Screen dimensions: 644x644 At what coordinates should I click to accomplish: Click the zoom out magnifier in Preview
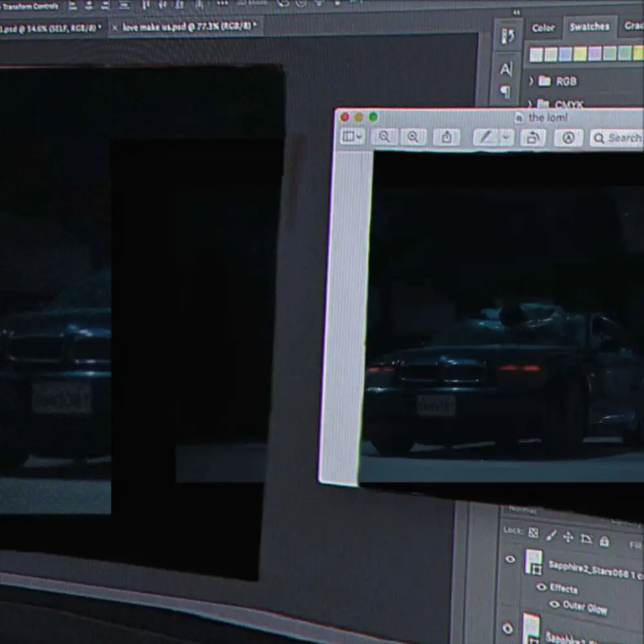coord(384,137)
